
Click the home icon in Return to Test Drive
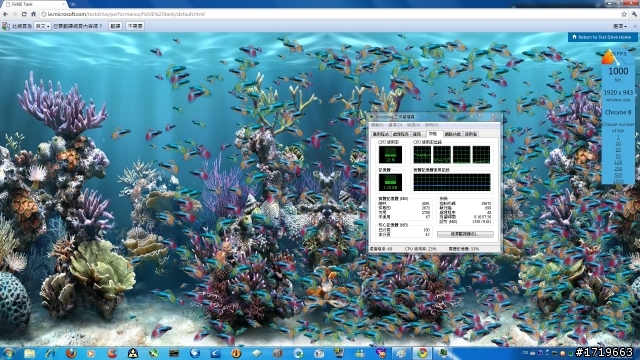pyautogui.click(x=574, y=37)
